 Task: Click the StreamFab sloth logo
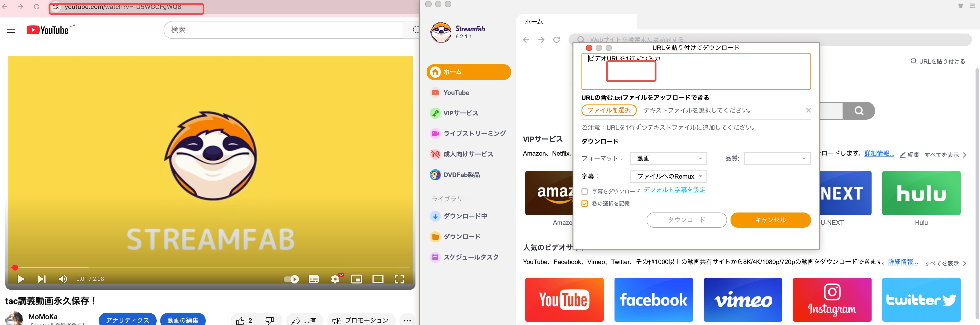tap(440, 32)
